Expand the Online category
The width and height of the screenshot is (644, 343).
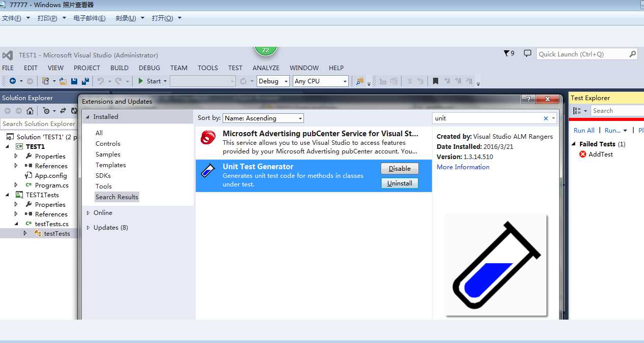pos(88,213)
